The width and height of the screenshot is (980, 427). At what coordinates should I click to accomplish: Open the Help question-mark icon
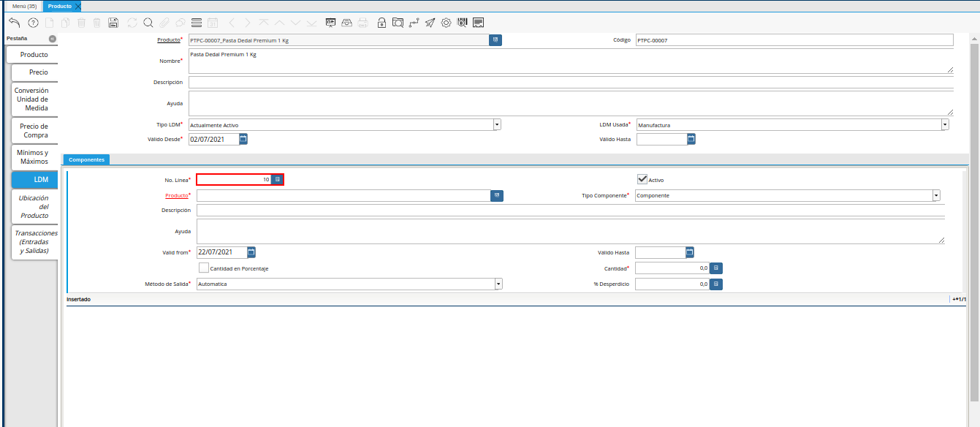(x=33, y=23)
